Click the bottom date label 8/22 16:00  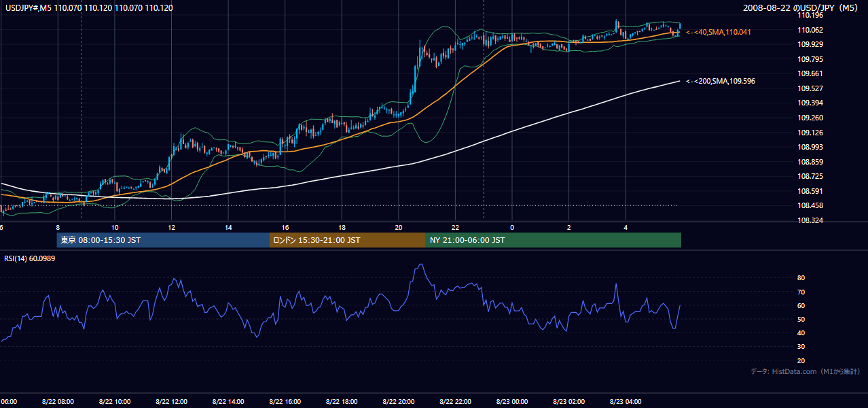pos(285,401)
